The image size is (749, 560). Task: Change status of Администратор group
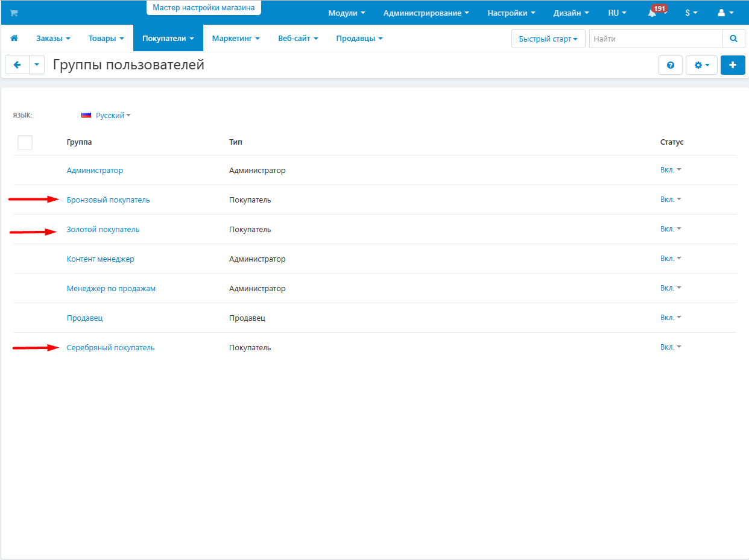pos(671,170)
